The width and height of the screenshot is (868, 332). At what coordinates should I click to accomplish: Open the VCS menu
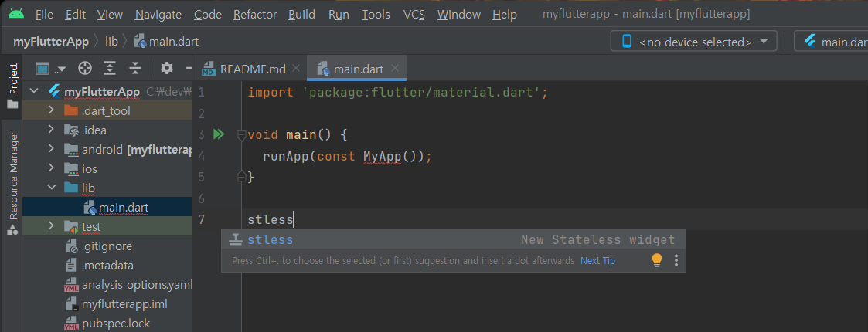(x=414, y=15)
